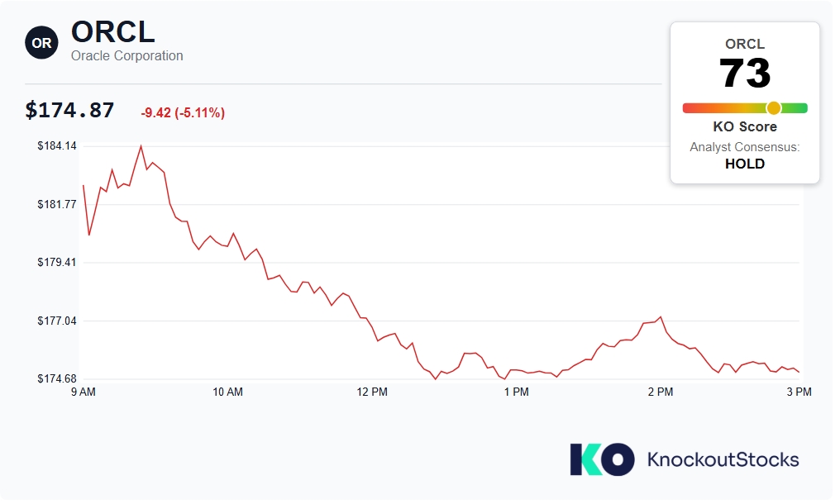This screenshot has height=504, width=840.
Task: Click the ORCL ticker heading
Action: tap(113, 32)
